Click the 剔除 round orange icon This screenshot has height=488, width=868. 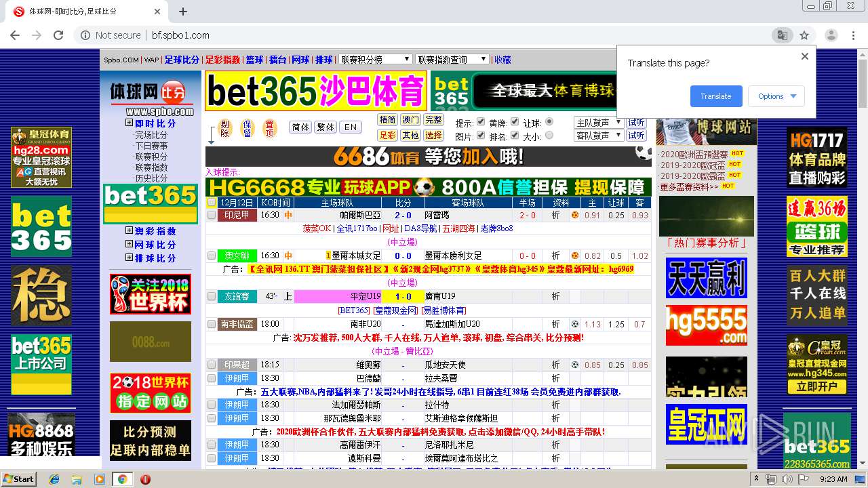pos(225,128)
